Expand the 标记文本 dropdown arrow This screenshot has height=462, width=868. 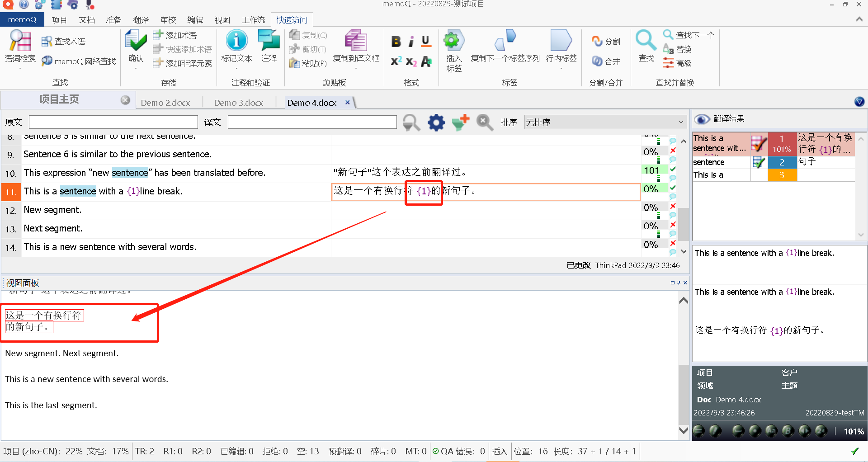point(236,69)
